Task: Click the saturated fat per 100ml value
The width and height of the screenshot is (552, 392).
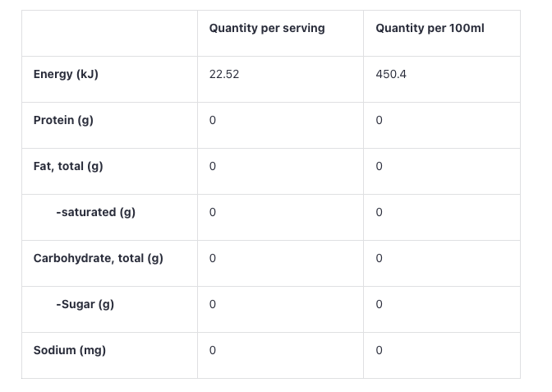Action: [379, 213]
